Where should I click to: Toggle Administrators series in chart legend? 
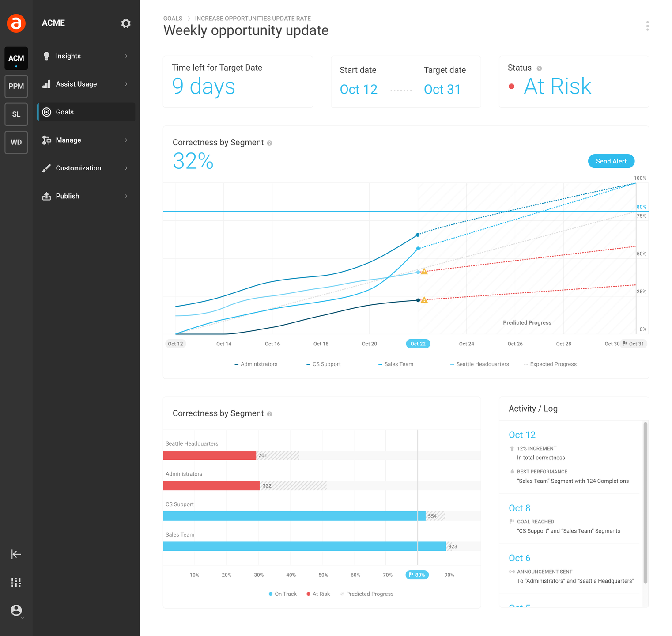click(256, 364)
